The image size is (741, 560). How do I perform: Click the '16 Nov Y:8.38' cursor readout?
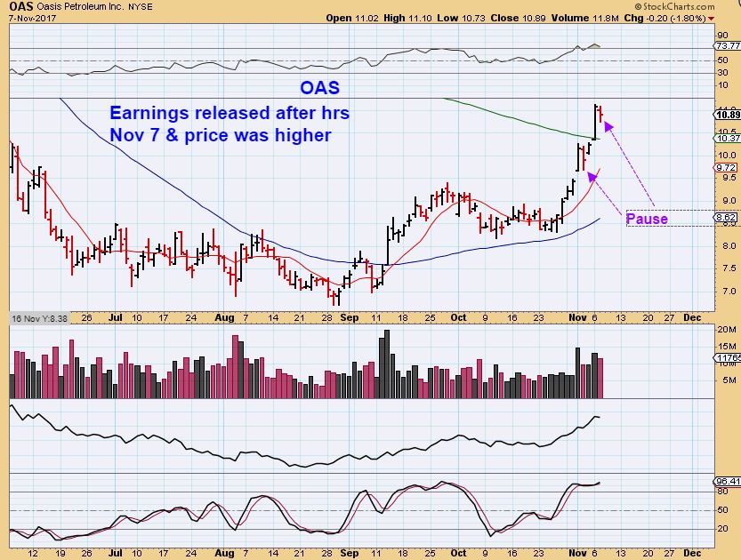39,319
